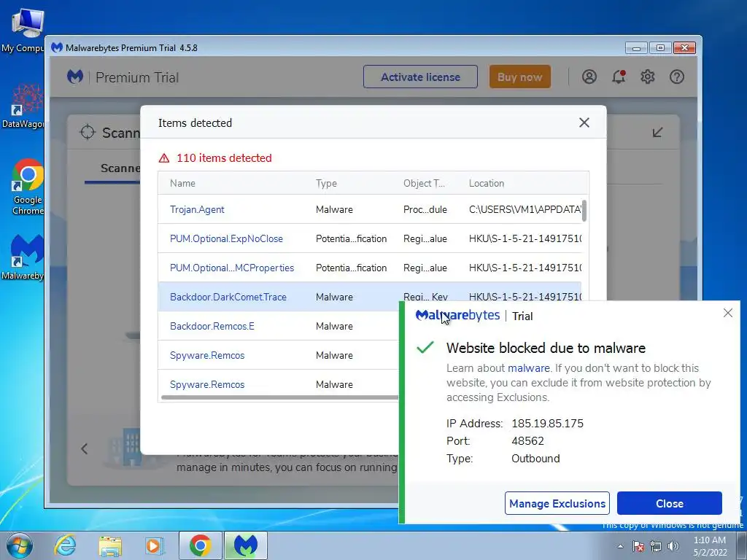Open the Backdoor.DarkComet.Trace link
Image resolution: width=747 pixels, height=560 pixels.
228,297
